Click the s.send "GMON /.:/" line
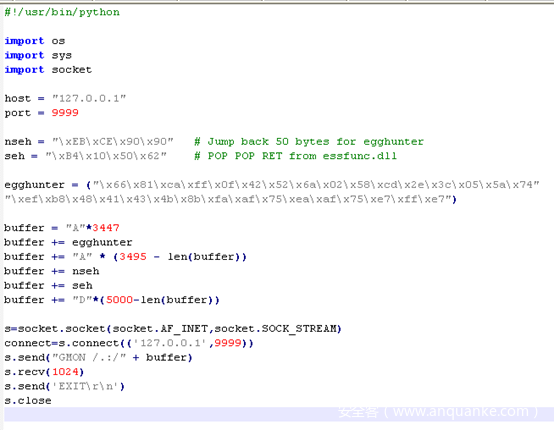The height and width of the screenshot is (430, 554). coord(99,358)
